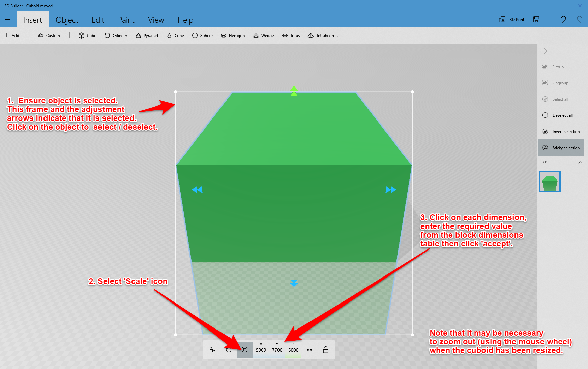Collapse the Items panel
Image resolution: width=588 pixels, height=369 pixels.
coord(581,162)
